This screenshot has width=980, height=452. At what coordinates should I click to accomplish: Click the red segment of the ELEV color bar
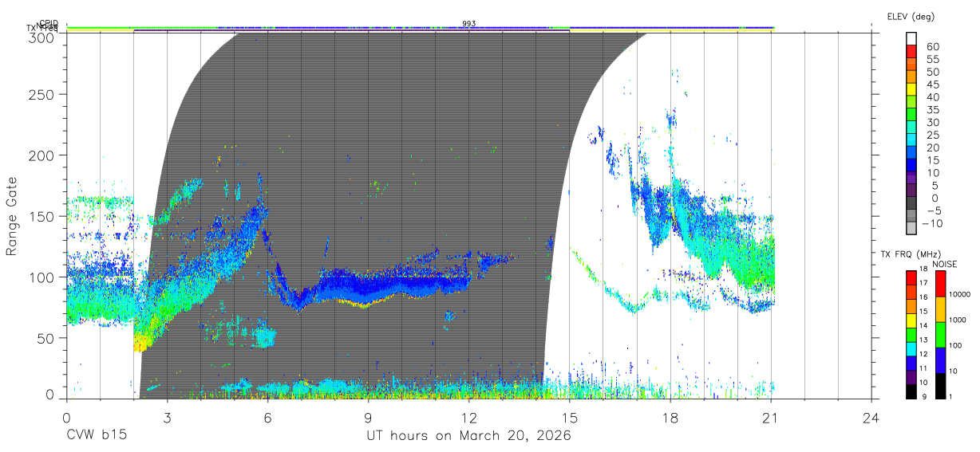911,52
